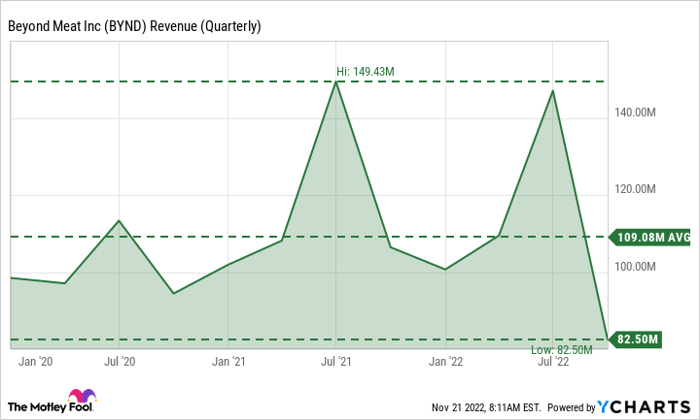Click the Jan '20 x-axis label
This screenshot has height=420, width=700.
[35, 361]
